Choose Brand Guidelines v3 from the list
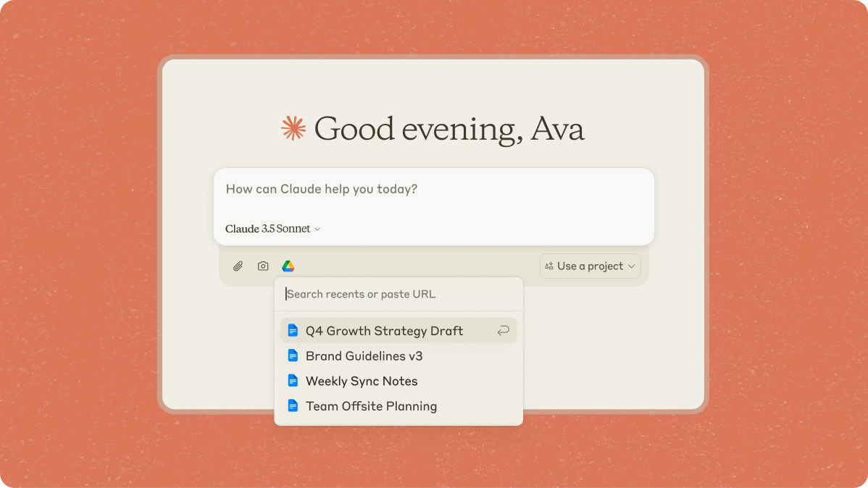 364,356
